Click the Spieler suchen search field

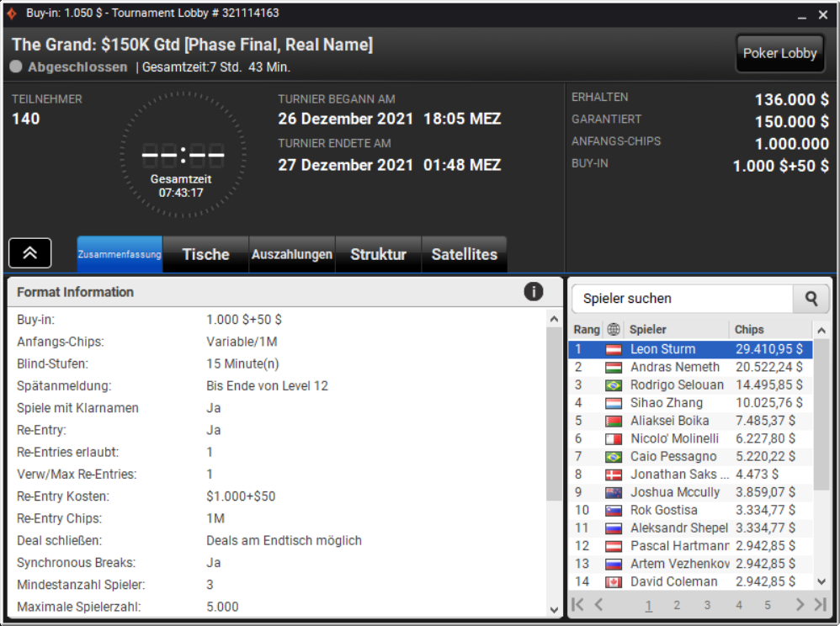click(682, 299)
